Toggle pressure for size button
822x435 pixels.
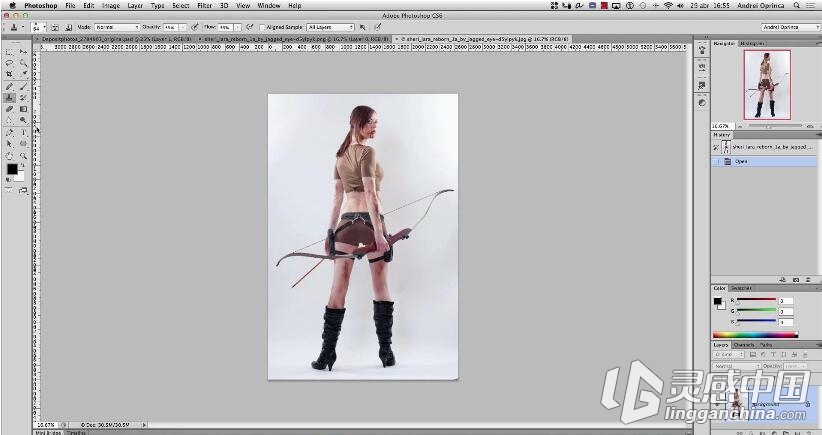coord(377,27)
